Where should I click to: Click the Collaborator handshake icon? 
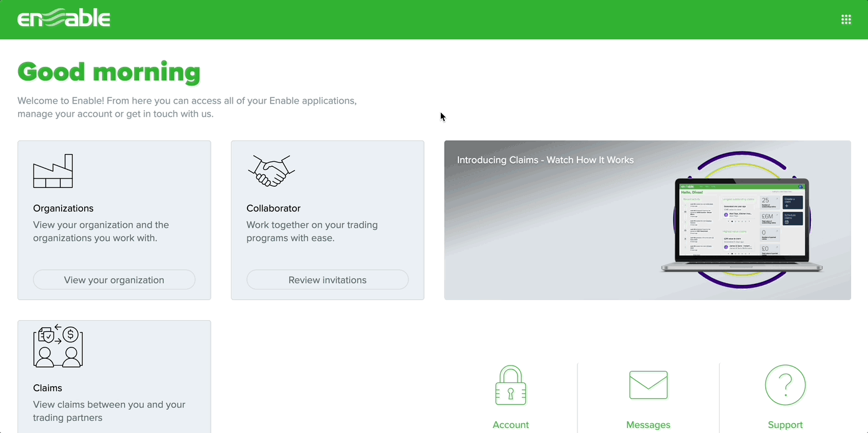pos(271,170)
